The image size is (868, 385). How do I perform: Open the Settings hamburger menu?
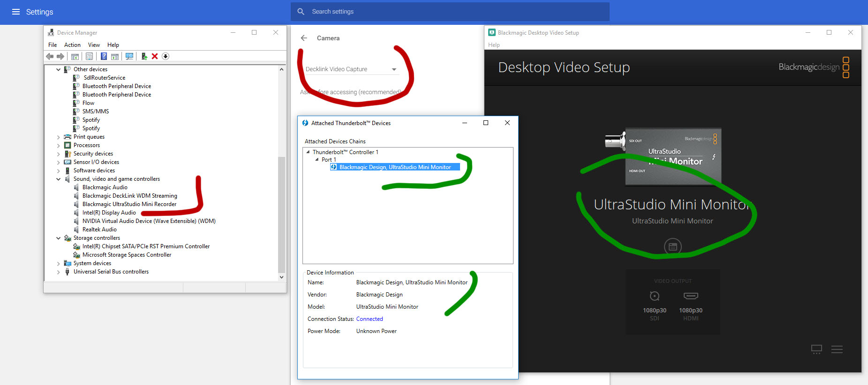[16, 12]
